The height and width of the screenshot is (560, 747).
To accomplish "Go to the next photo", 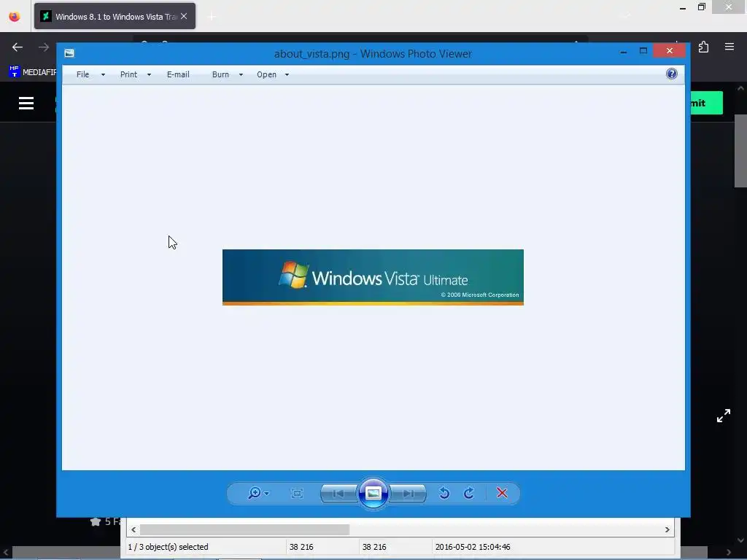I will coord(409,494).
